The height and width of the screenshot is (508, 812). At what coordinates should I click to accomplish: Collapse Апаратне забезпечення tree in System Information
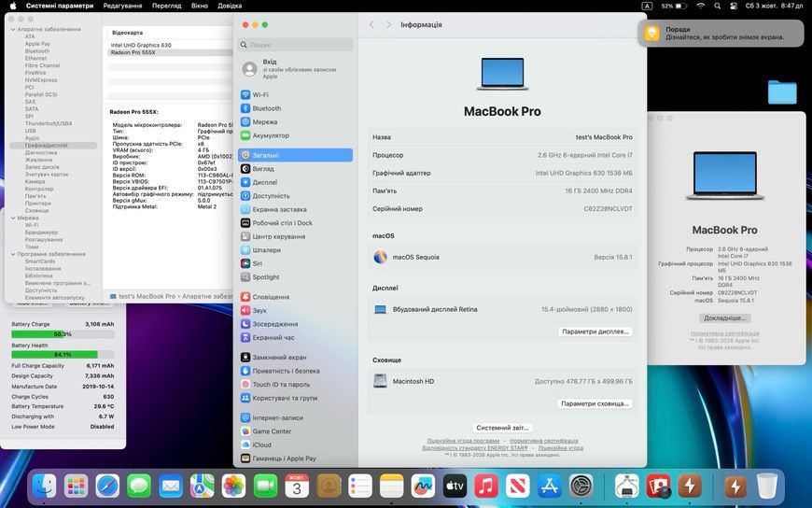pos(13,30)
